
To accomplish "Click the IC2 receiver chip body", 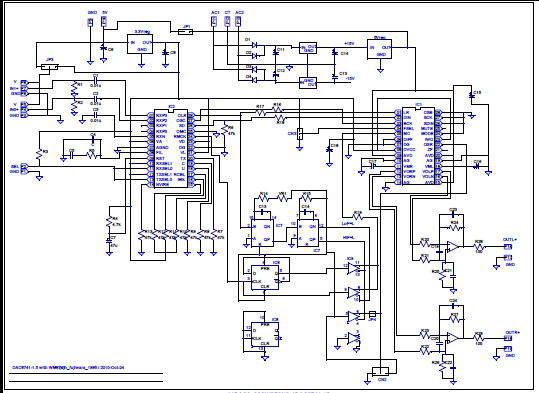I will (171, 149).
